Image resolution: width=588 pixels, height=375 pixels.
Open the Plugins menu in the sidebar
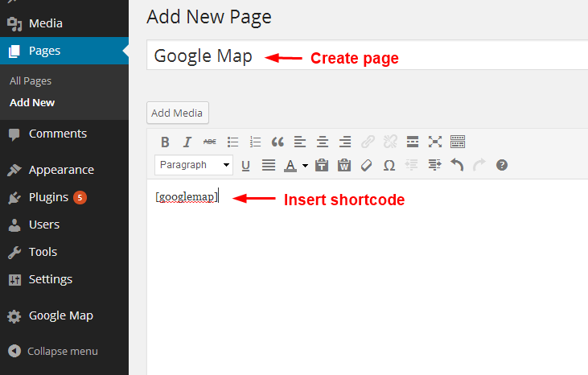coord(48,197)
